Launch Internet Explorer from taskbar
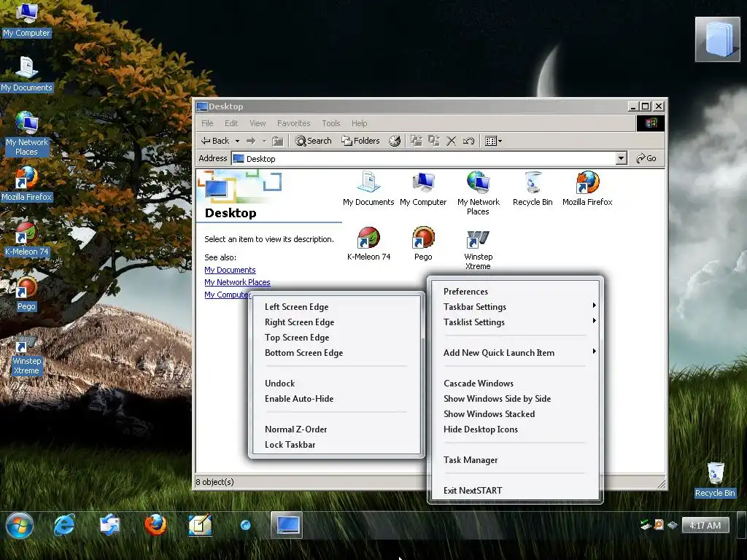The image size is (747, 560). tap(64, 525)
